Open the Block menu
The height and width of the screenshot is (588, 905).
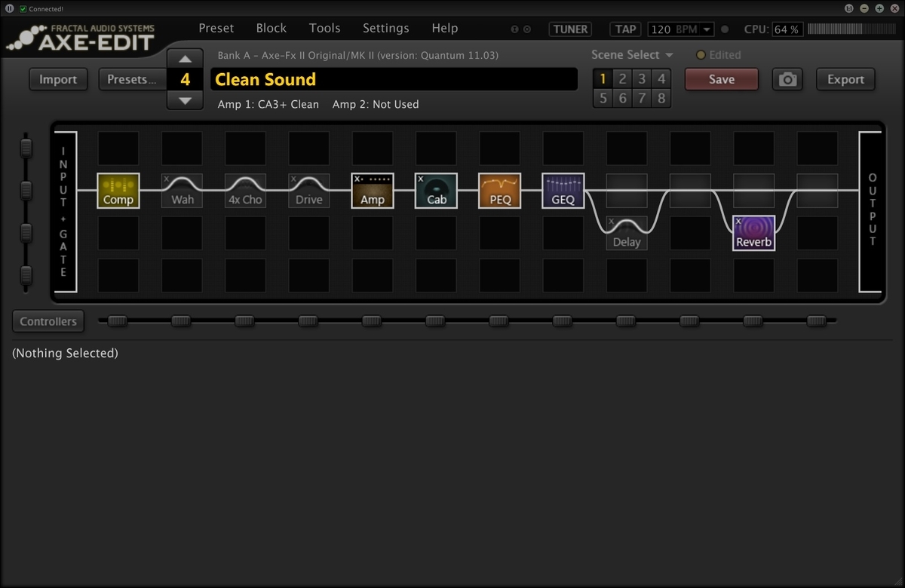pyautogui.click(x=271, y=28)
